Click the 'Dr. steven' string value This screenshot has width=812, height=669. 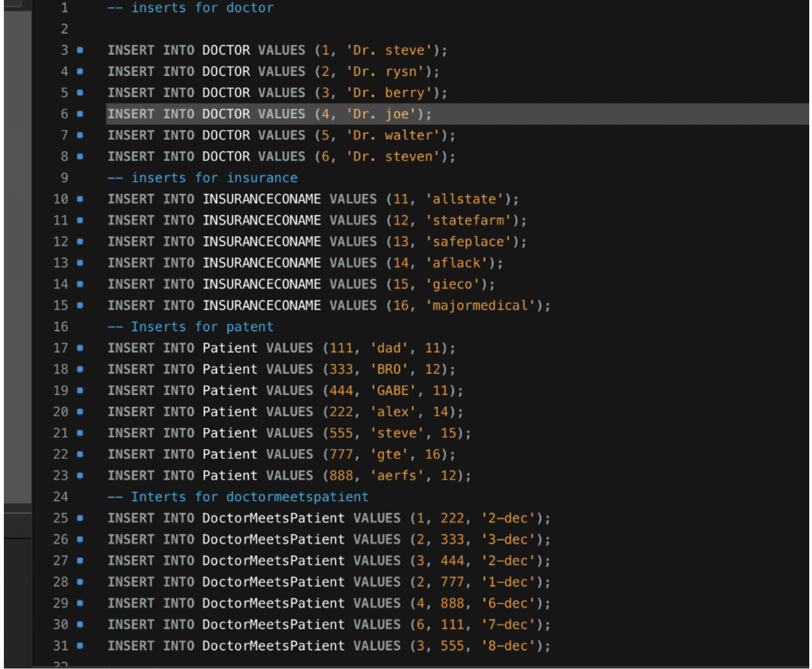(x=393, y=156)
